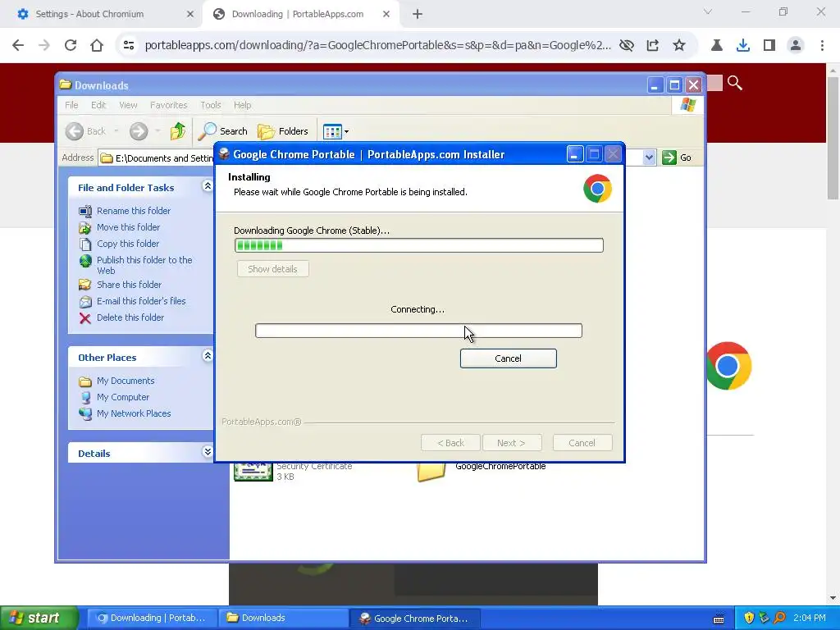Open the Chromium downloads tray

[x=742, y=45]
